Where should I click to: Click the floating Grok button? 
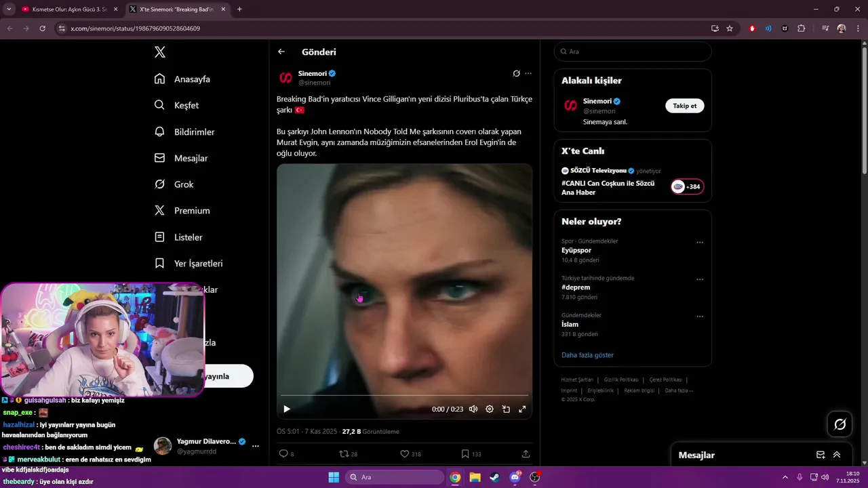tap(840, 424)
